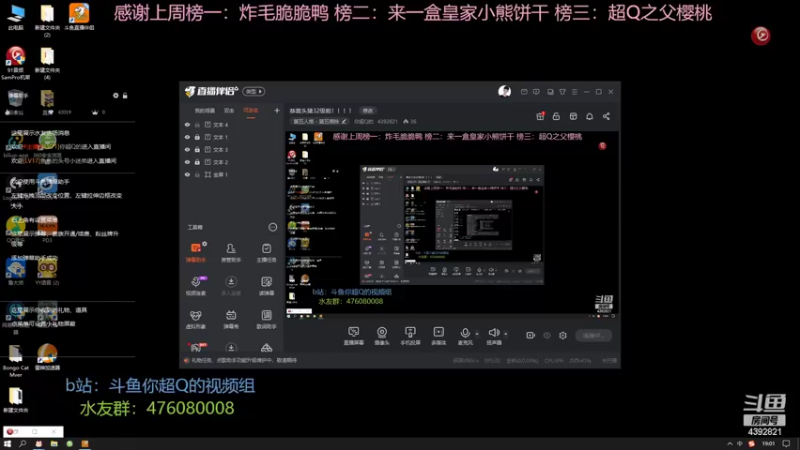Toggle visibility of 文本 3 layer
This screenshot has height=450, width=800.
[x=187, y=149]
